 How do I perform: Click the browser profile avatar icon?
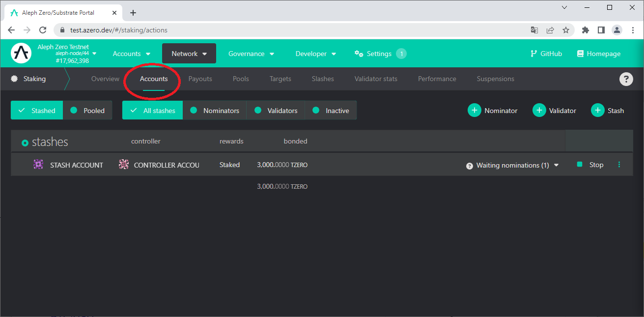tap(616, 30)
